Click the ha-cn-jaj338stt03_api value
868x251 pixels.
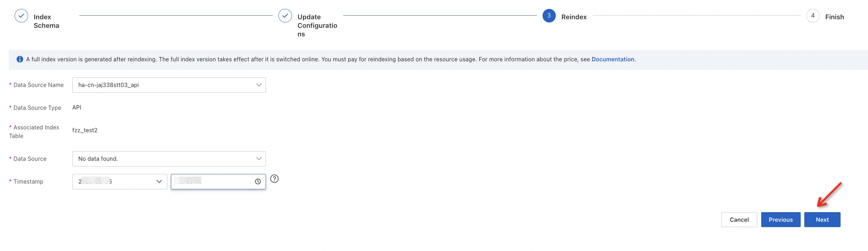[109, 85]
